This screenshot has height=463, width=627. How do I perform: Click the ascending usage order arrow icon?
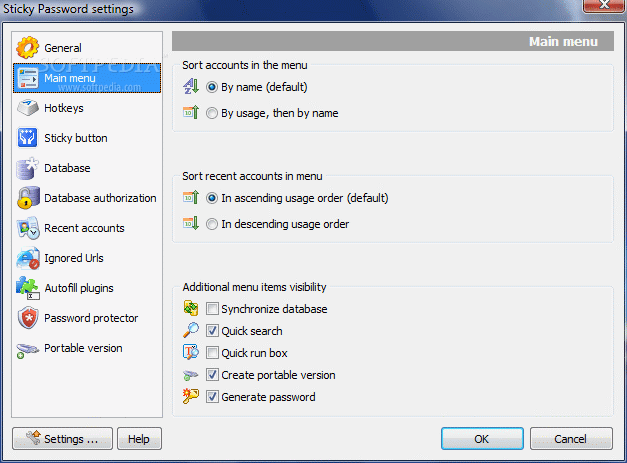coord(191,198)
